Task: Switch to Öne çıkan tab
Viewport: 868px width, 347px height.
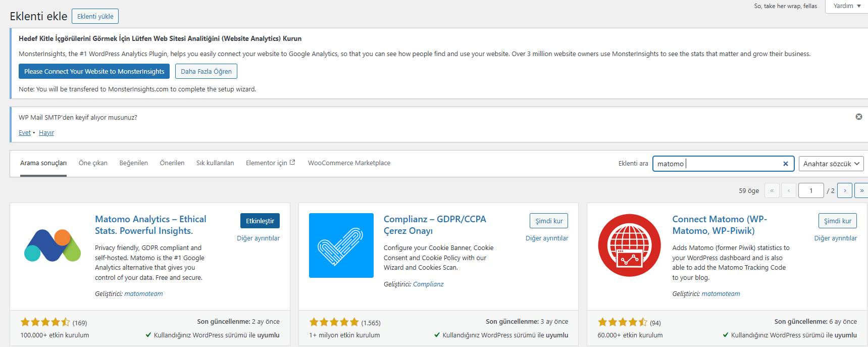Action: tap(93, 163)
